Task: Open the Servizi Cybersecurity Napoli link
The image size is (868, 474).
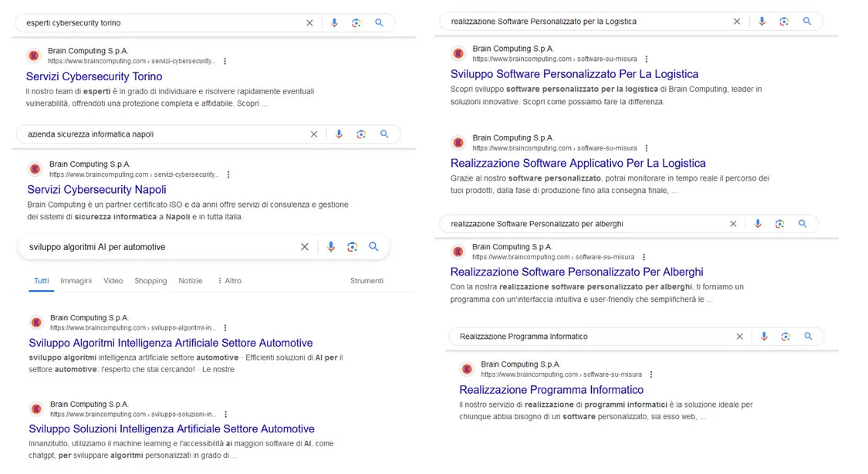Action: [97, 190]
